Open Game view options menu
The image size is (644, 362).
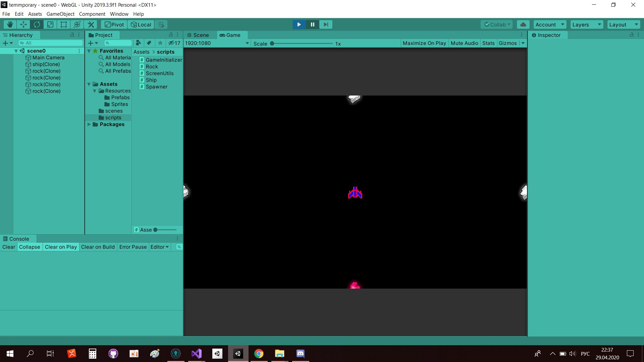(x=522, y=35)
